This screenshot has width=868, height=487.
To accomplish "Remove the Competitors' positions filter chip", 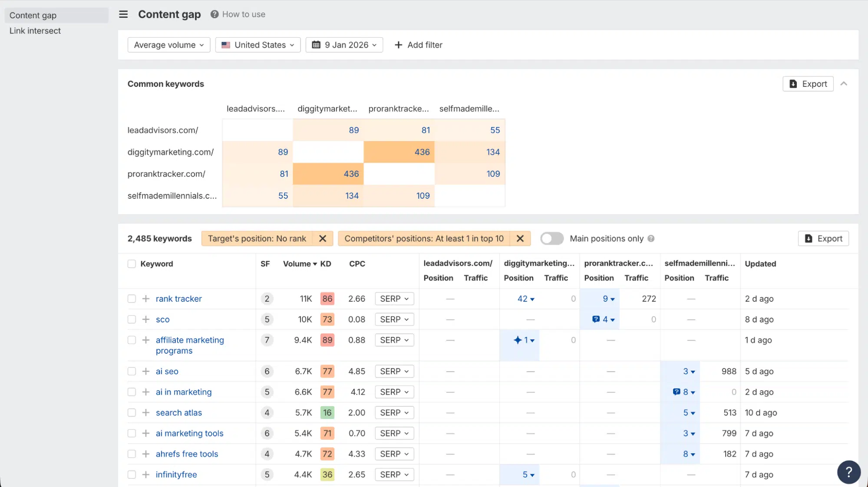I will click(520, 238).
